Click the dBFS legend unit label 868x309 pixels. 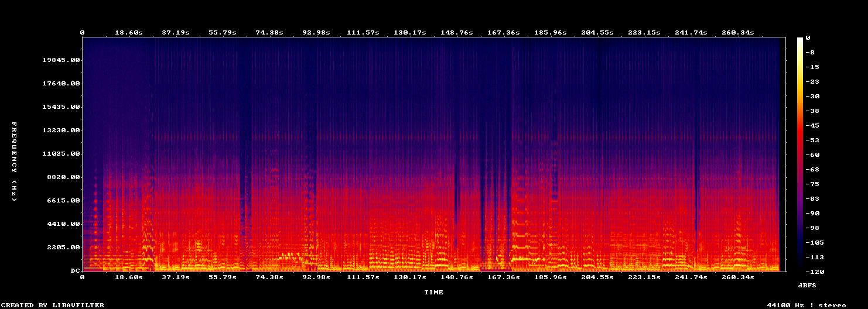807,285
